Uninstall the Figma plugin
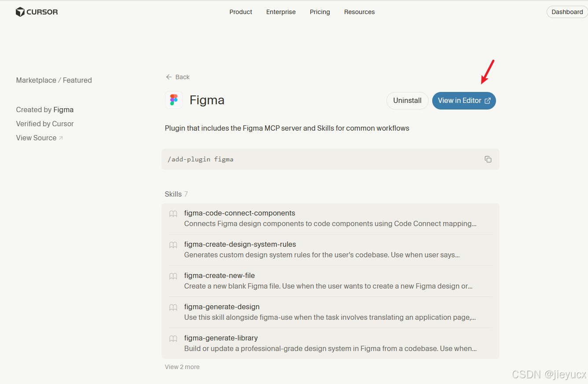The height and width of the screenshot is (384, 588). (x=408, y=101)
